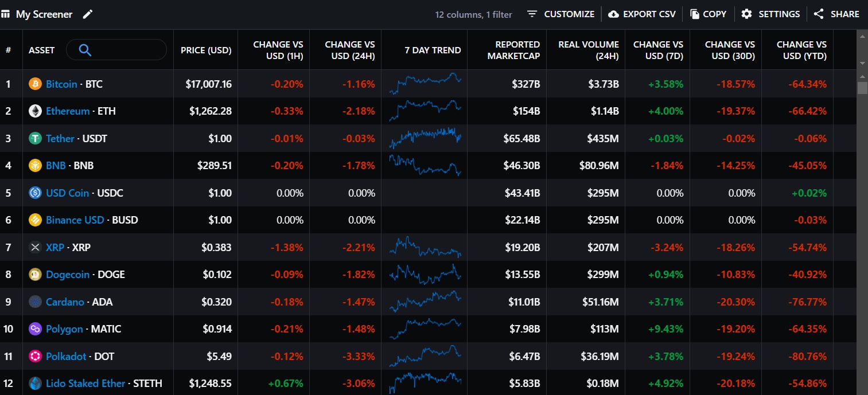Click the Dogecoin icon
Image resolution: width=868 pixels, height=395 pixels.
(36, 275)
